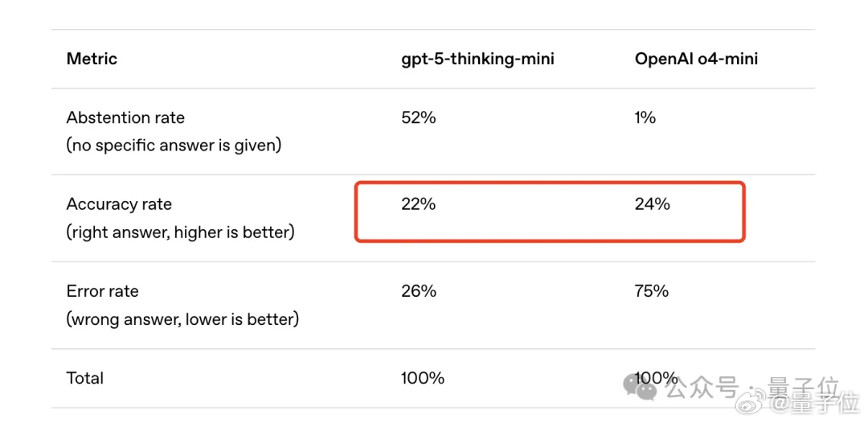Click the highlighted 24% accuracy value
868x423 pixels.
pos(653,204)
